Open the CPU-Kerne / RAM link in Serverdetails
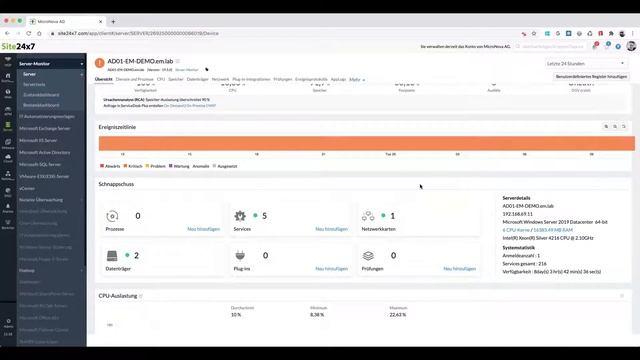The height and width of the screenshot is (360, 640). point(538,230)
